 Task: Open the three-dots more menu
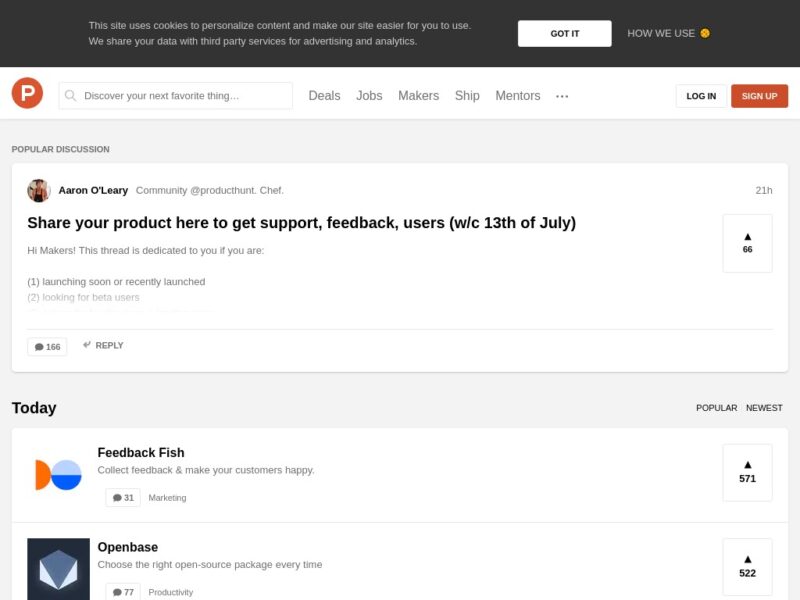[562, 96]
